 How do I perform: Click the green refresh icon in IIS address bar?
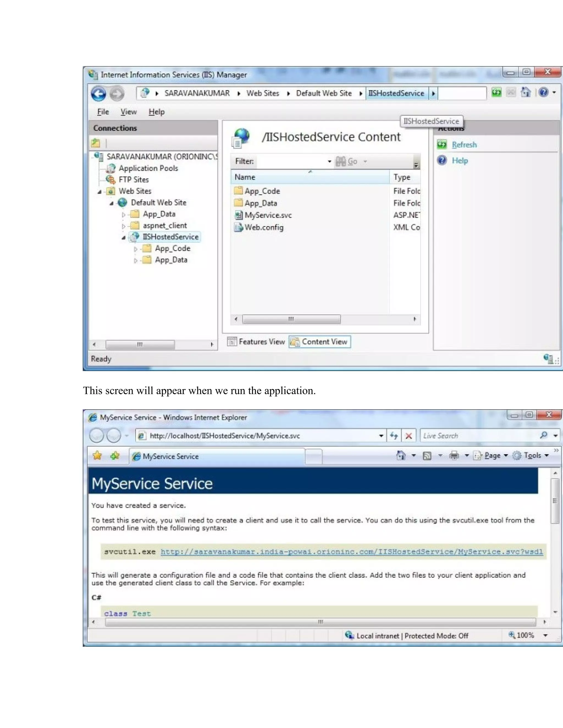(x=496, y=92)
